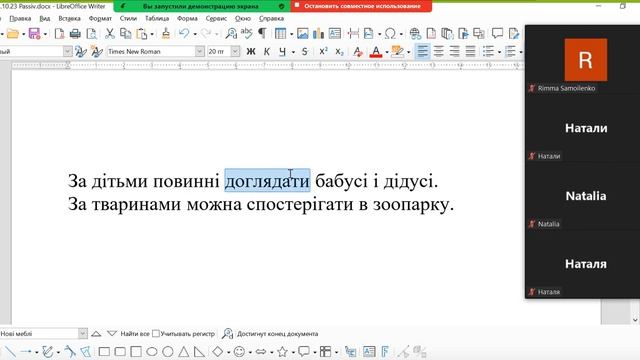The height and width of the screenshot is (360, 640).
Task: Insert a text box from the toolbar
Action: point(335,33)
